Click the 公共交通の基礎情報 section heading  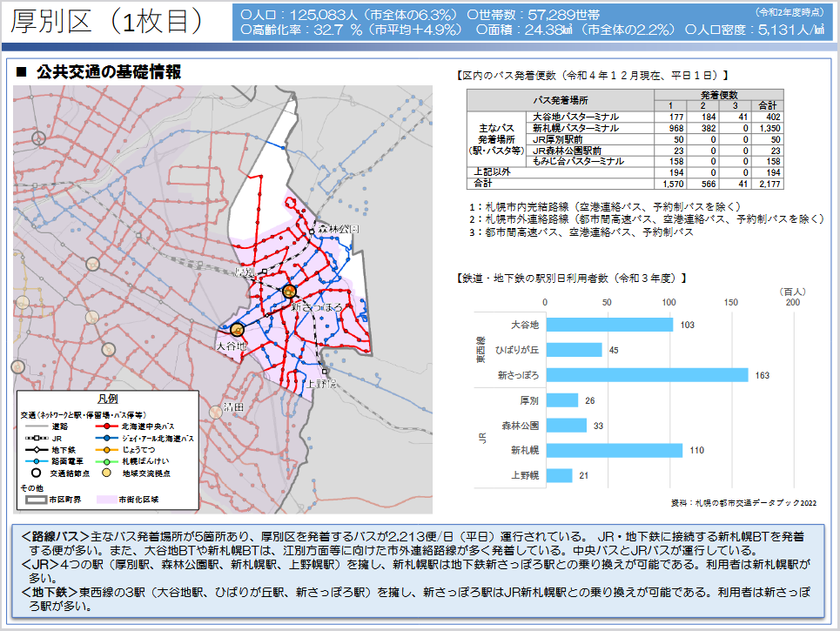tap(108, 73)
